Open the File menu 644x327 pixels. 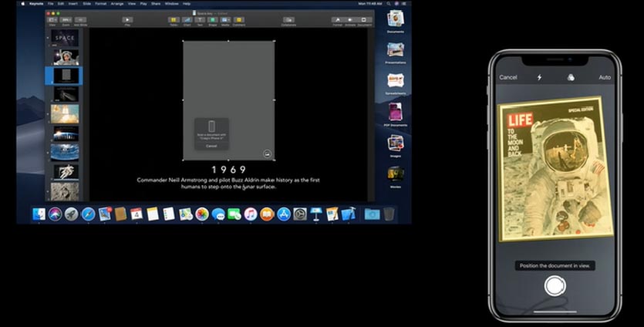coord(51,4)
